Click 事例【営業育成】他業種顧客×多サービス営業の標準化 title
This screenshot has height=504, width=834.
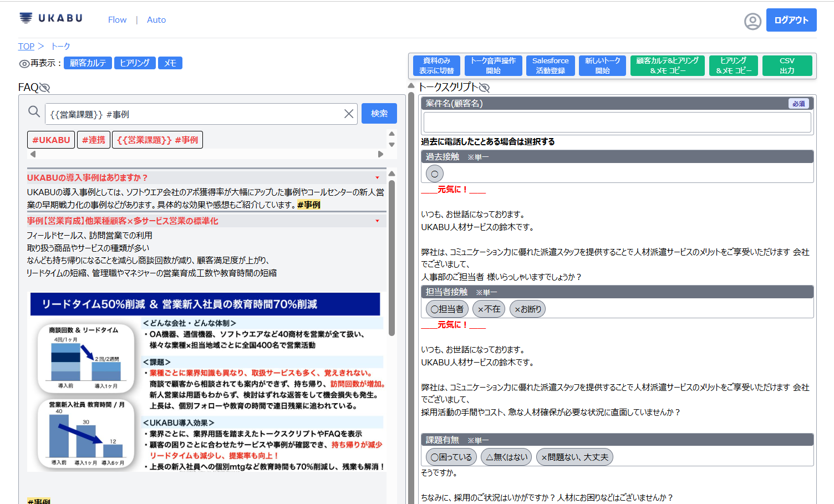123,221
